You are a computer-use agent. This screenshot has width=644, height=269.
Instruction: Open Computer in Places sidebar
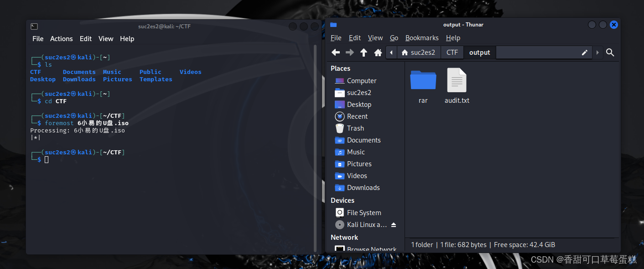[361, 81]
